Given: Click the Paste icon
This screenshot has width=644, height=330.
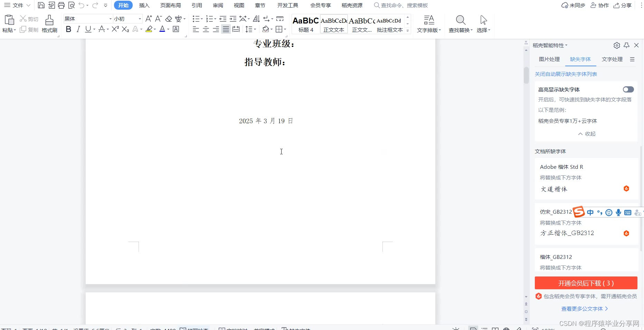Looking at the screenshot, I should click(9, 20).
